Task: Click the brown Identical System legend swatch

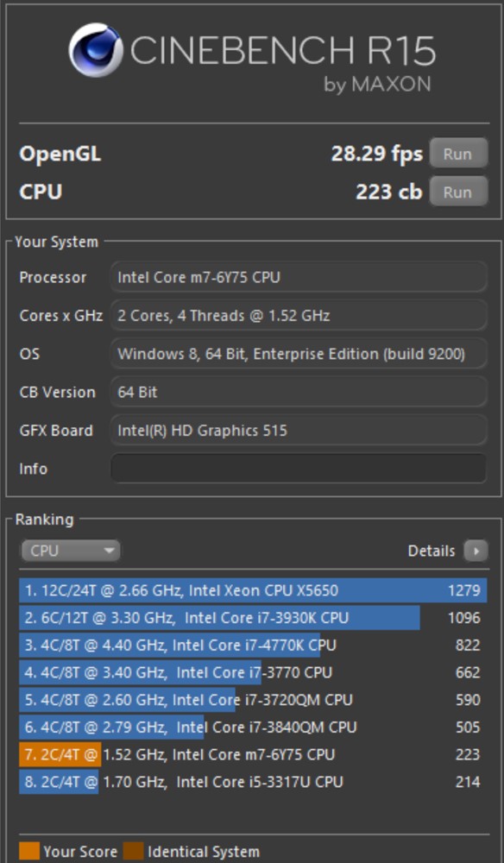Action: pyautogui.click(x=133, y=851)
